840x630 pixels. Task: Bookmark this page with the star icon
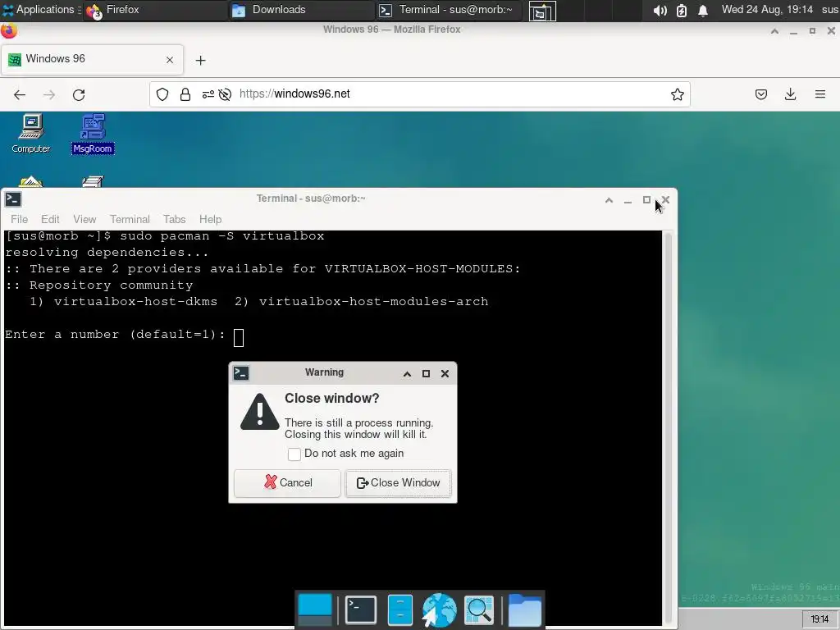coord(677,94)
